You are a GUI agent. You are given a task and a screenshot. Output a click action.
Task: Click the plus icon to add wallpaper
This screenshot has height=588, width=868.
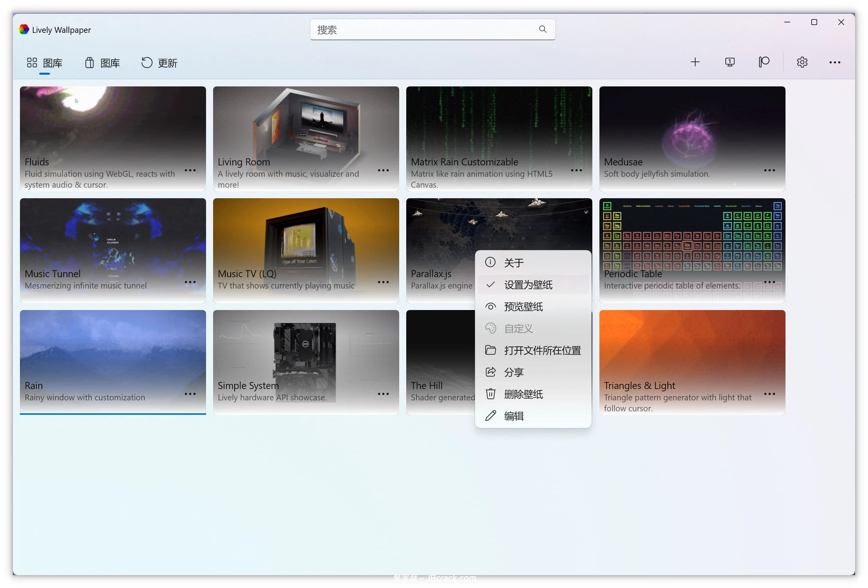[x=695, y=62]
